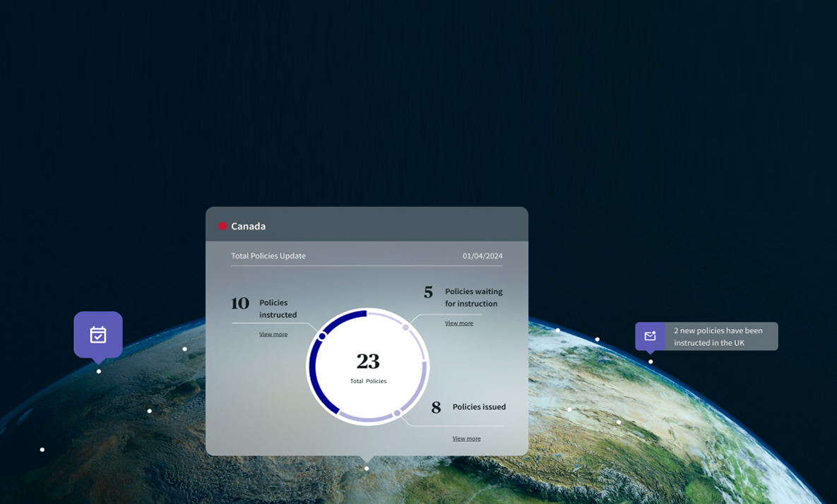837x504 pixels.
Task: Open View more under Policies issued
Action: [467, 438]
